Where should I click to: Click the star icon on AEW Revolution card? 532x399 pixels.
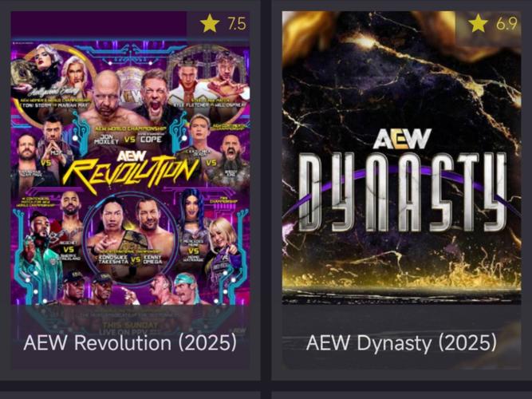[210, 23]
